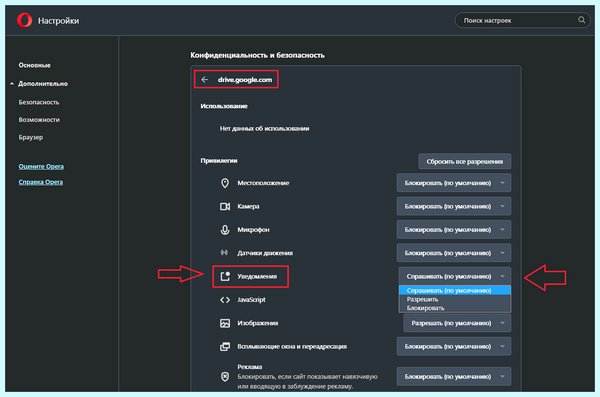Click the Местоположение label

(x=263, y=183)
